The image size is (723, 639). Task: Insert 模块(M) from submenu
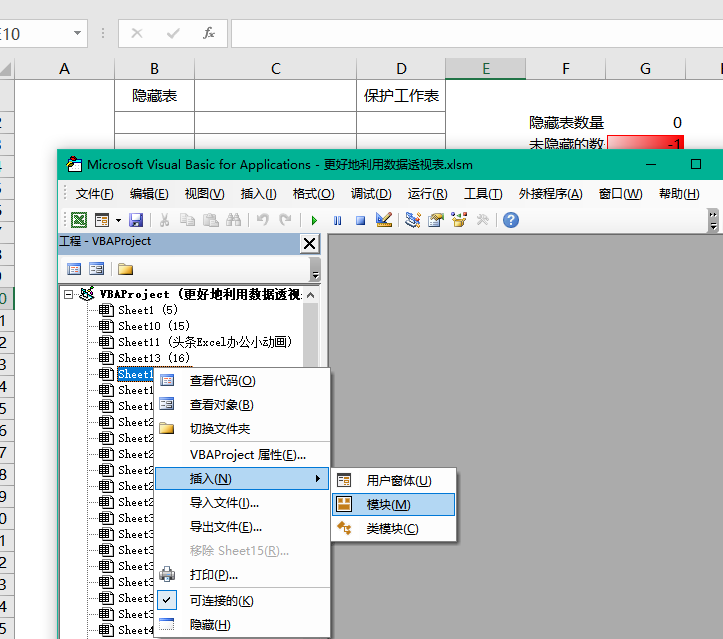coord(393,505)
